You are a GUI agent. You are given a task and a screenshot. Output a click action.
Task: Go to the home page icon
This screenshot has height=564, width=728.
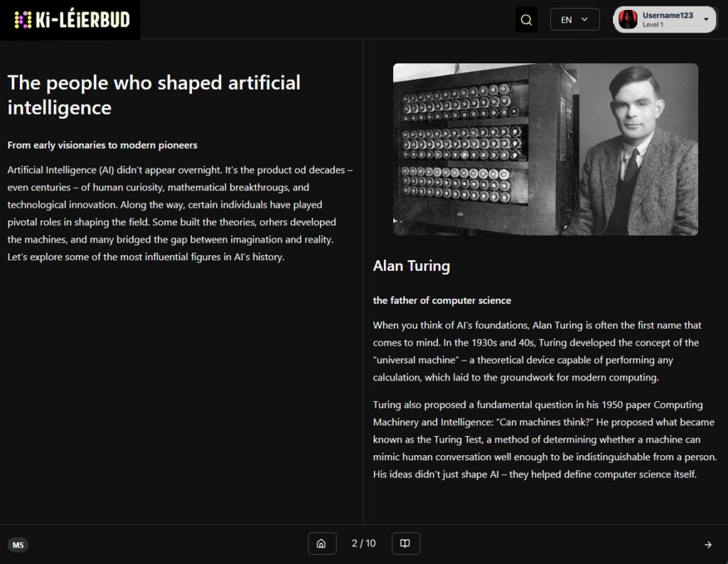pos(321,543)
